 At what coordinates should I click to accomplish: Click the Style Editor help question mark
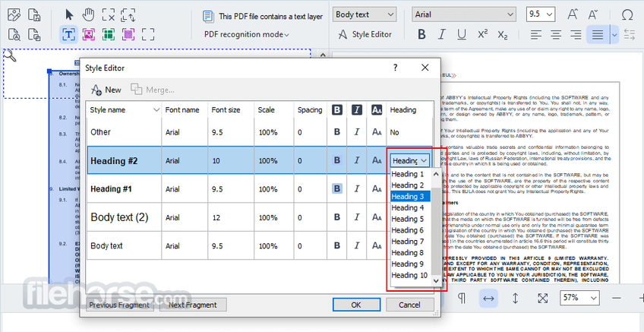(x=395, y=68)
